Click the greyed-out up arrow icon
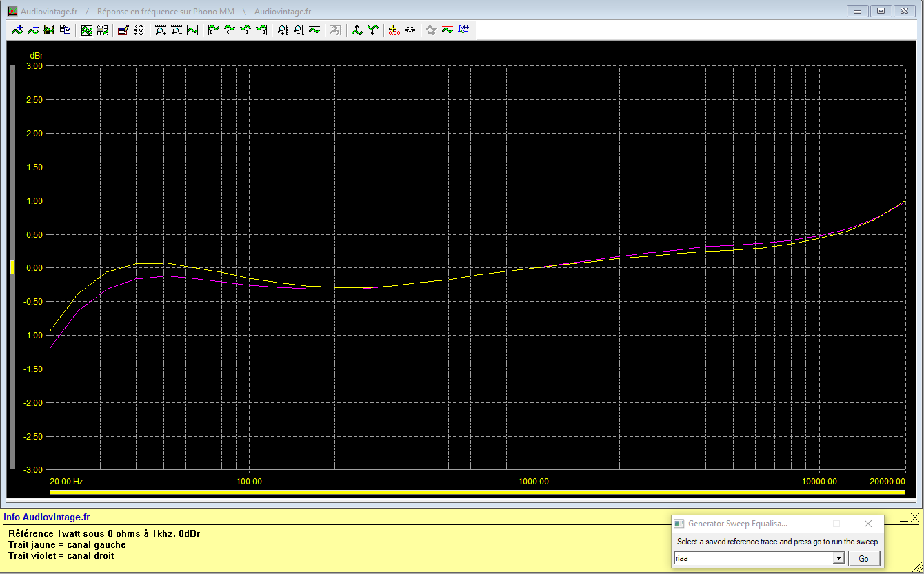Image resolution: width=924 pixels, height=574 pixels. point(432,30)
